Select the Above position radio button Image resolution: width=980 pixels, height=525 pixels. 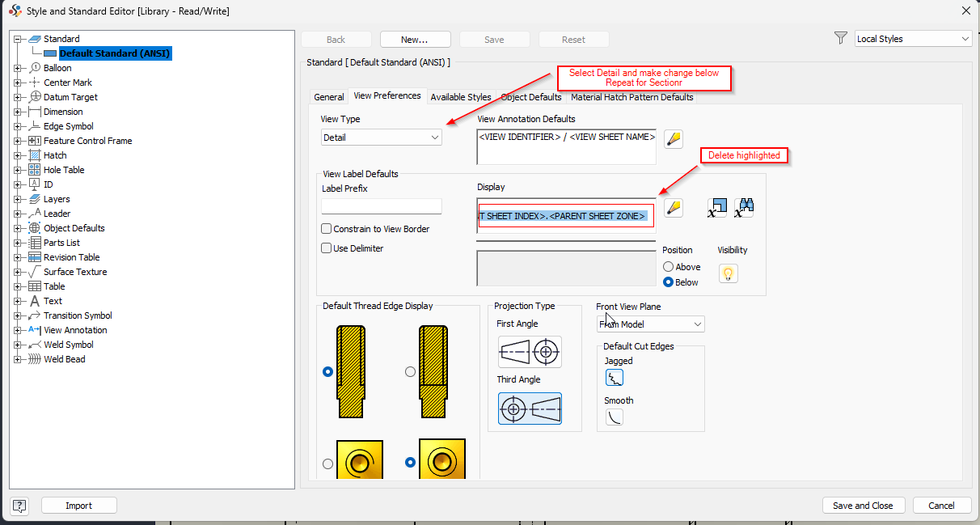669,266
